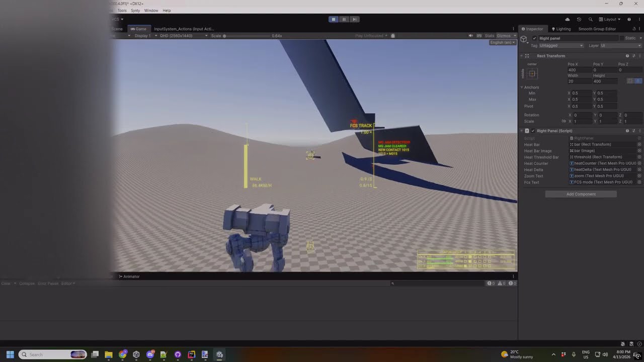The width and height of the screenshot is (644, 362).
Task: Open object picker for Heat Counter
Action: coord(639,163)
